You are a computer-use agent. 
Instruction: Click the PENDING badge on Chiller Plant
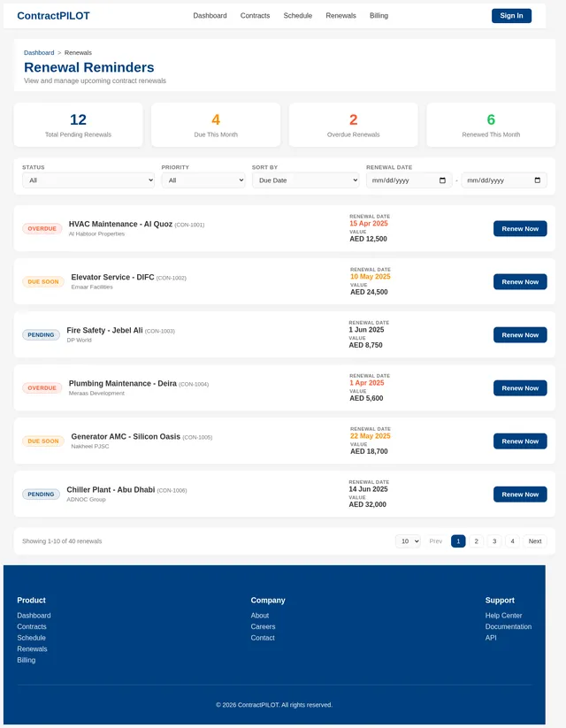(x=41, y=494)
